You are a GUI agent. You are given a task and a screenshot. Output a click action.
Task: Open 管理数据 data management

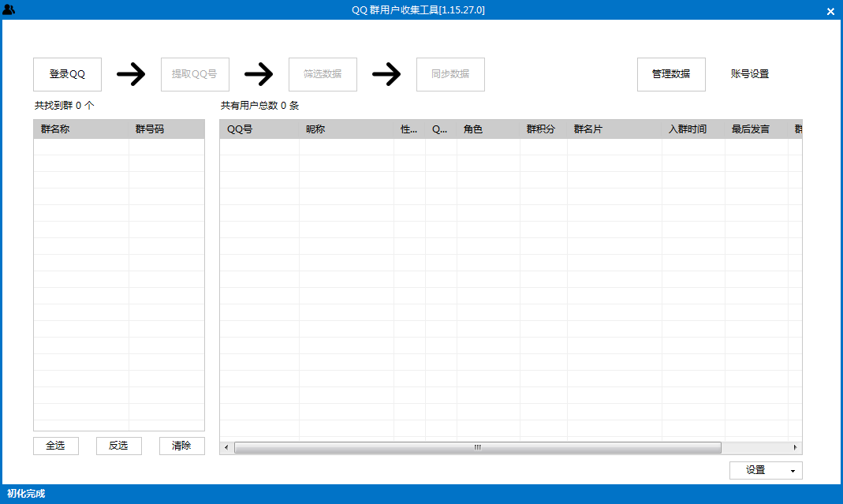pos(671,74)
